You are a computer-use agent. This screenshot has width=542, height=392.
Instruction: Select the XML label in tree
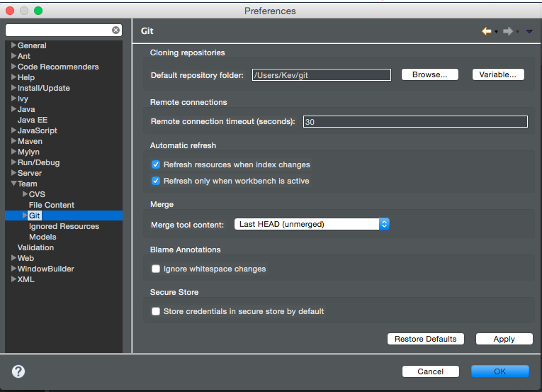coord(26,279)
